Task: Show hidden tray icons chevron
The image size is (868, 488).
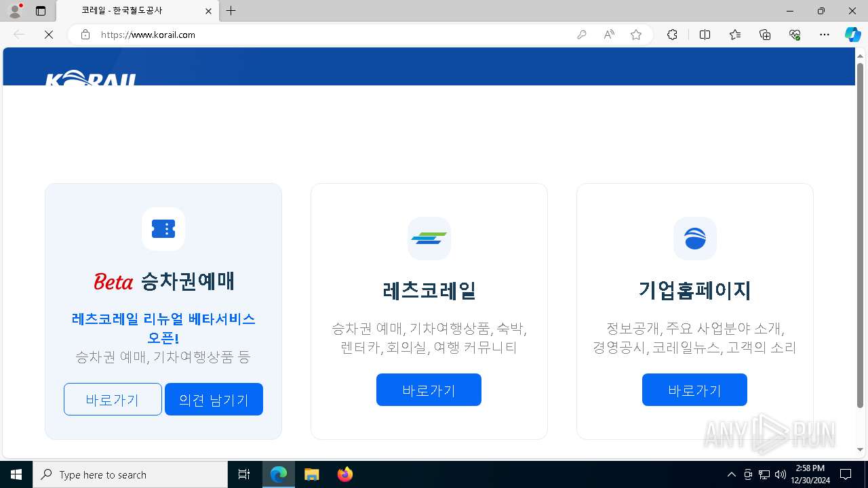Action: pos(731,474)
